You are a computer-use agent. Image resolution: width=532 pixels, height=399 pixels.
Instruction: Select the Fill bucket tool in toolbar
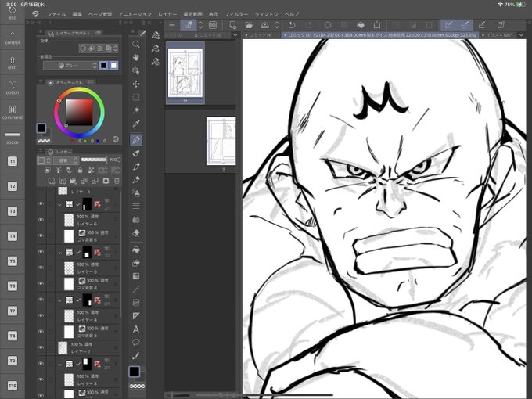coord(135,250)
